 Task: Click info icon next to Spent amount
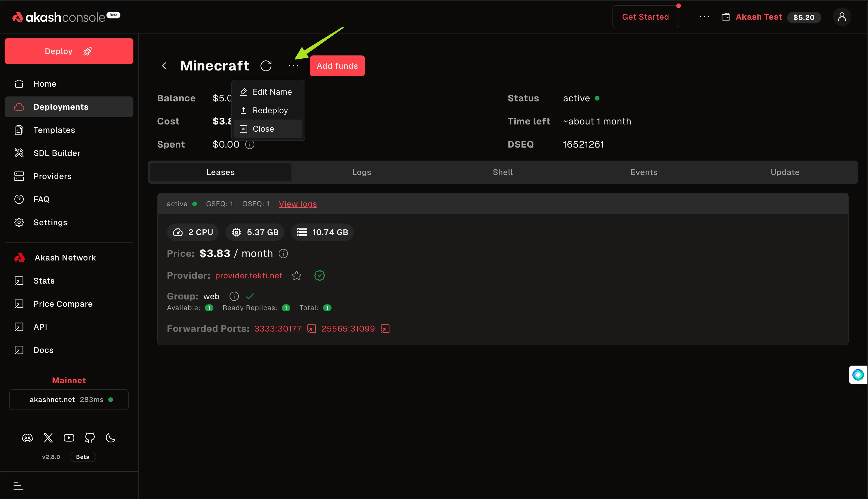click(250, 145)
